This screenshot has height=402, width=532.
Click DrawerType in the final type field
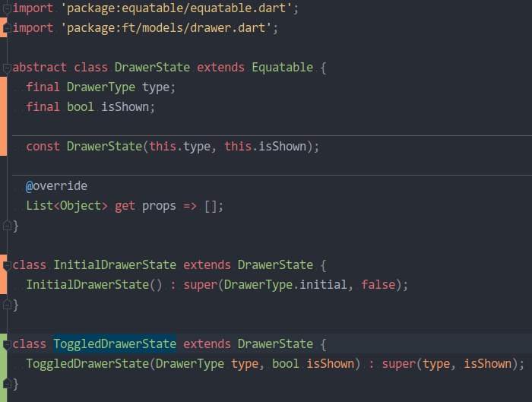(101, 87)
